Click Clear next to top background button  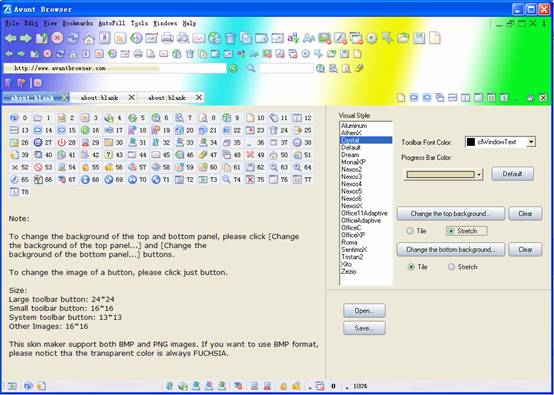525,214
